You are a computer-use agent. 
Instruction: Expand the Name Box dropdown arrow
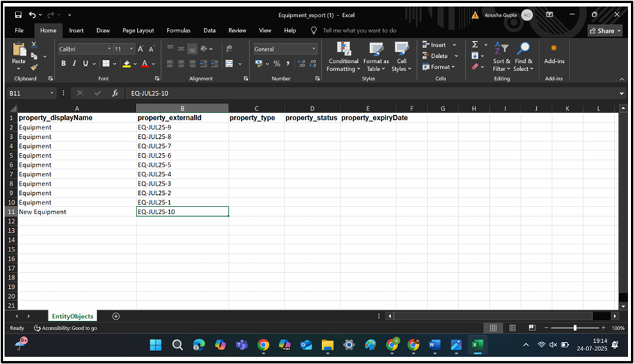click(x=52, y=93)
